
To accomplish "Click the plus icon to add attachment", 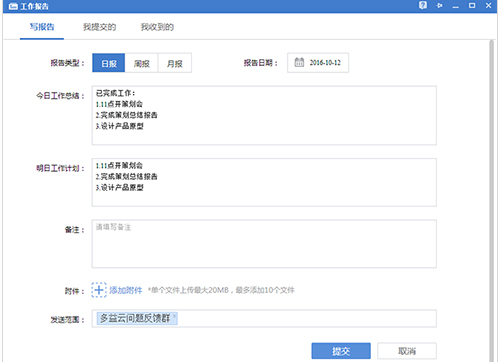I will tap(99, 290).
